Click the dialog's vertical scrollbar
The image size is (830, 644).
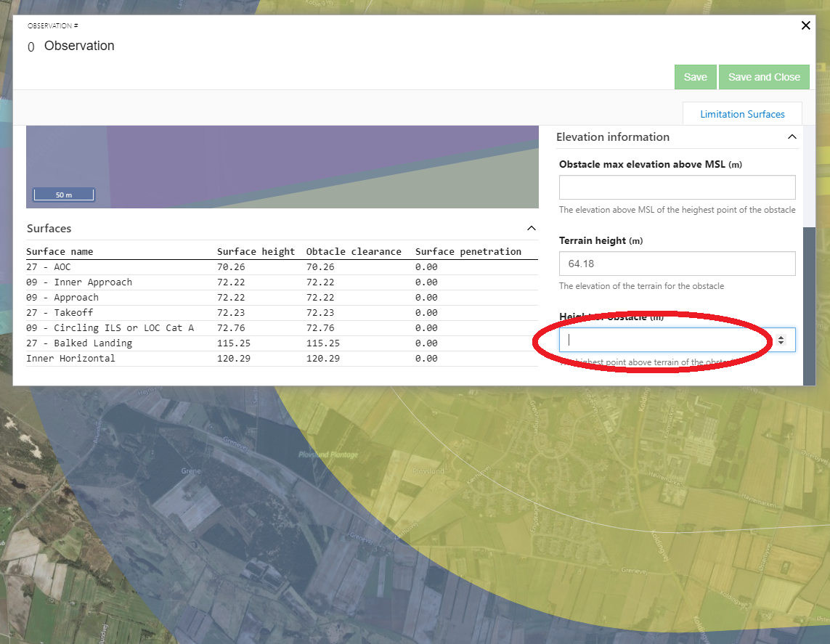pos(809,306)
